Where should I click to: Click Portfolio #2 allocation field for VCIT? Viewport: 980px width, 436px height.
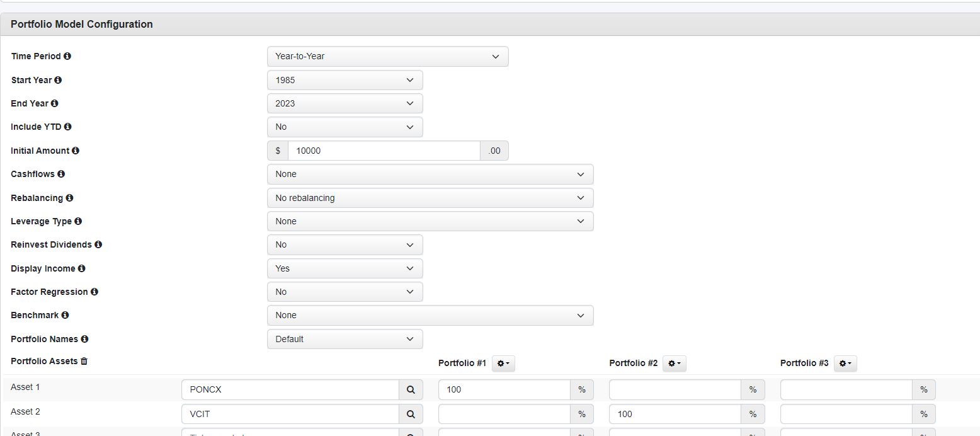(675, 414)
